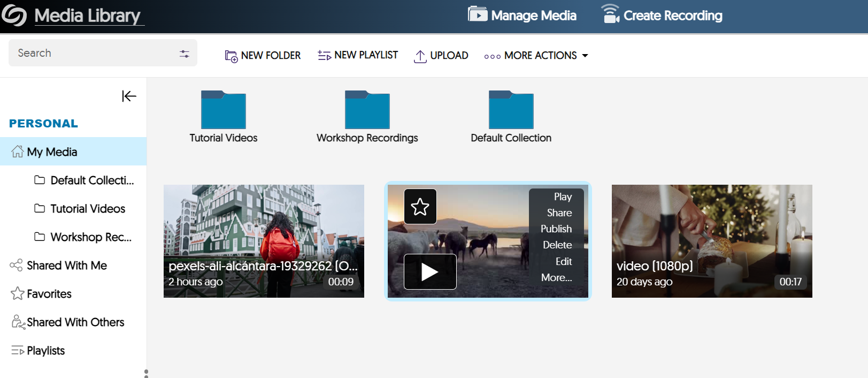This screenshot has height=378, width=868.
Task: Click the '20 days ago' timestamp
Action: 644,282
